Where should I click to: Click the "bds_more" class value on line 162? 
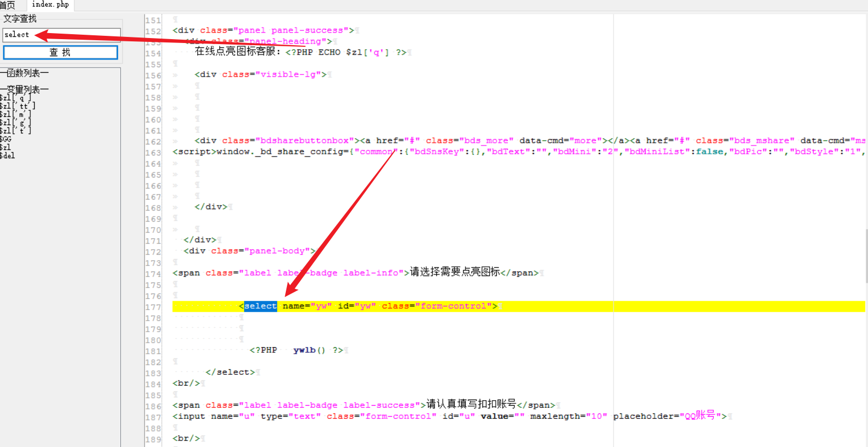point(486,141)
